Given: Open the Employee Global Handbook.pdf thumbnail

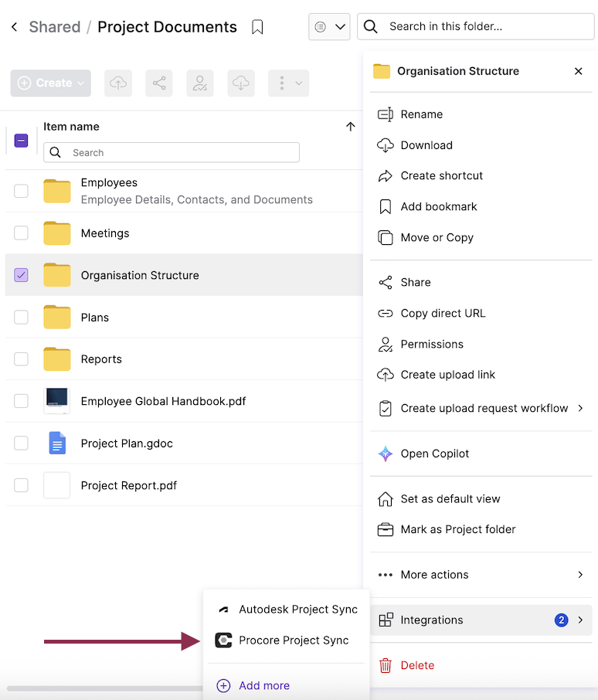Looking at the screenshot, I should click(57, 401).
